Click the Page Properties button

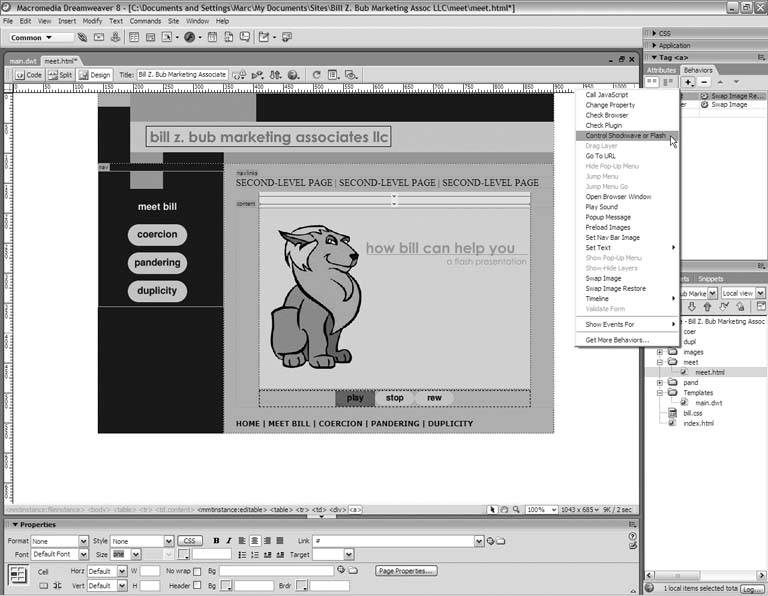pos(406,571)
